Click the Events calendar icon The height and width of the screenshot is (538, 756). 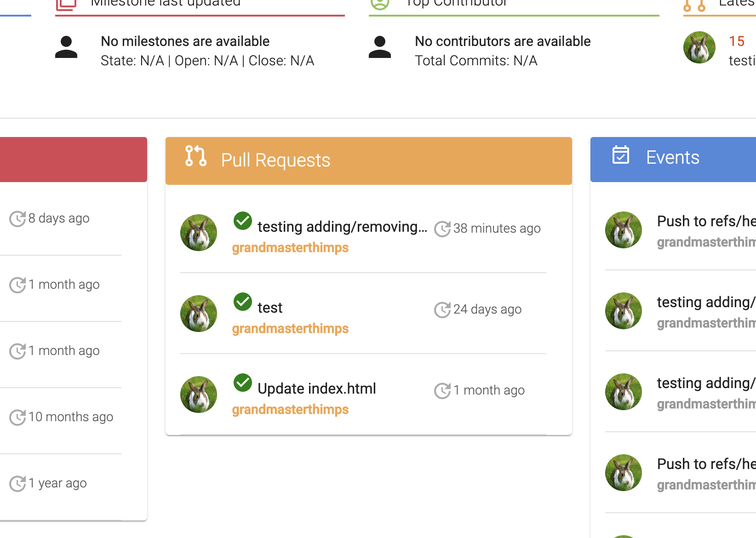621,156
